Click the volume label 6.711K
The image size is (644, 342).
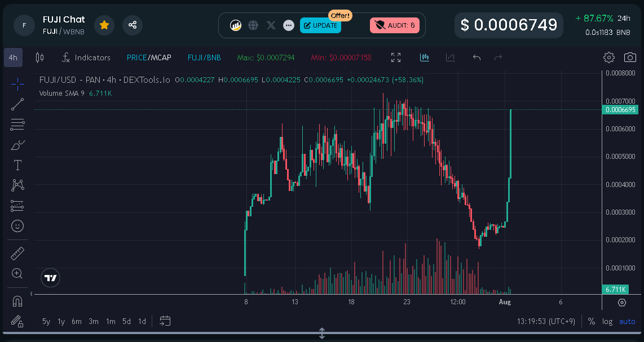point(615,290)
